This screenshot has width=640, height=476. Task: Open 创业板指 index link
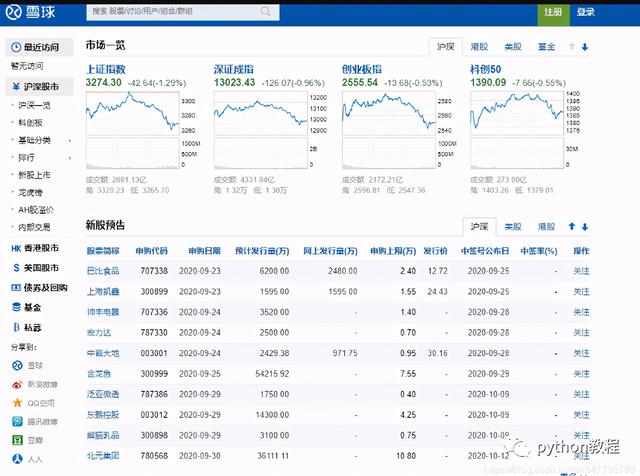(x=362, y=69)
